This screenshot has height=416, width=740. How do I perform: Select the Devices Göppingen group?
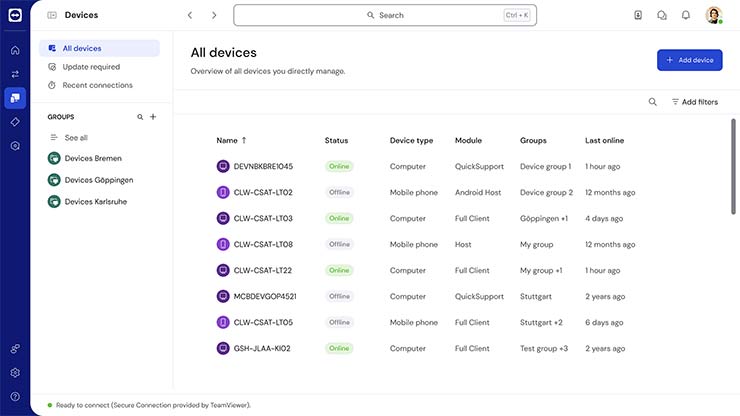(x=98, y=180)
